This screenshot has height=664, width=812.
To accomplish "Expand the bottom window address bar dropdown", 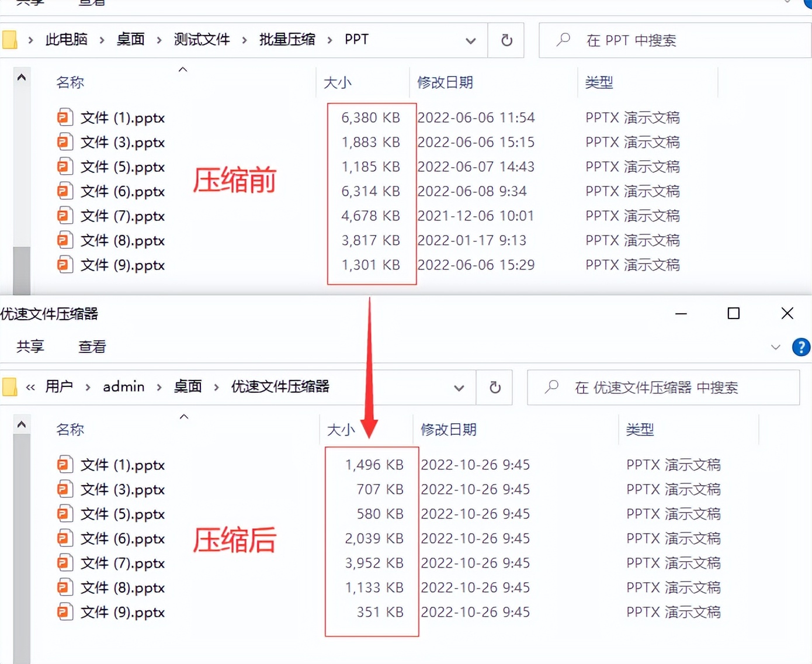I will click(x=459, y=388).
